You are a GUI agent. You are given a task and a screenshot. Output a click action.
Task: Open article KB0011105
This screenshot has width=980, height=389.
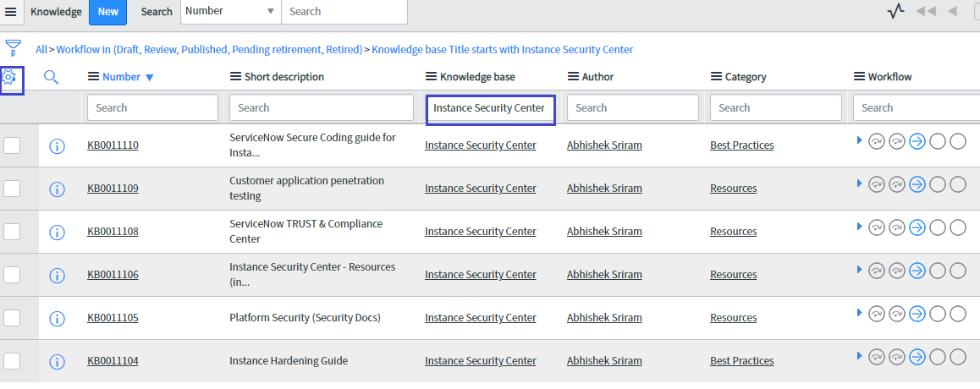pyautogui.click(x=113, y=318)
